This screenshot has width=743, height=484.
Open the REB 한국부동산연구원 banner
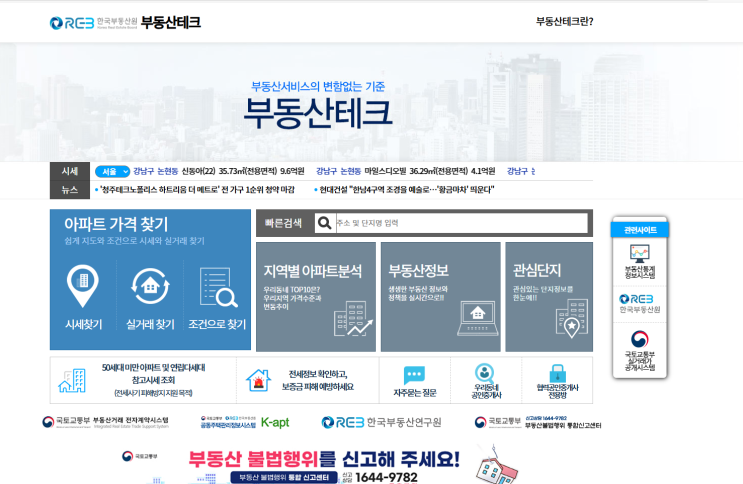pyautogui.click(x=381, y=422)
